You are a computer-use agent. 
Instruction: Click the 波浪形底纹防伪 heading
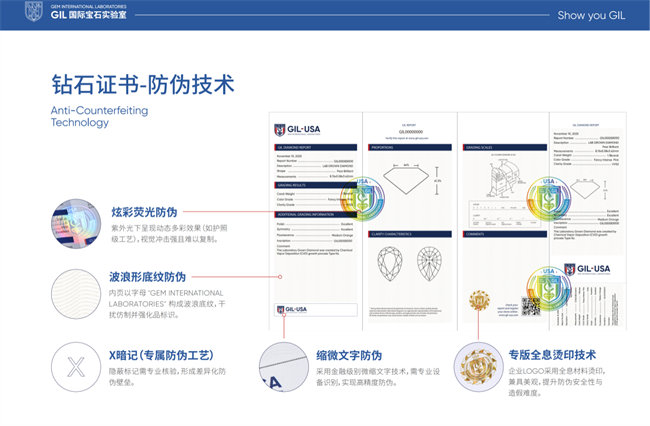[x=147, y=276]
